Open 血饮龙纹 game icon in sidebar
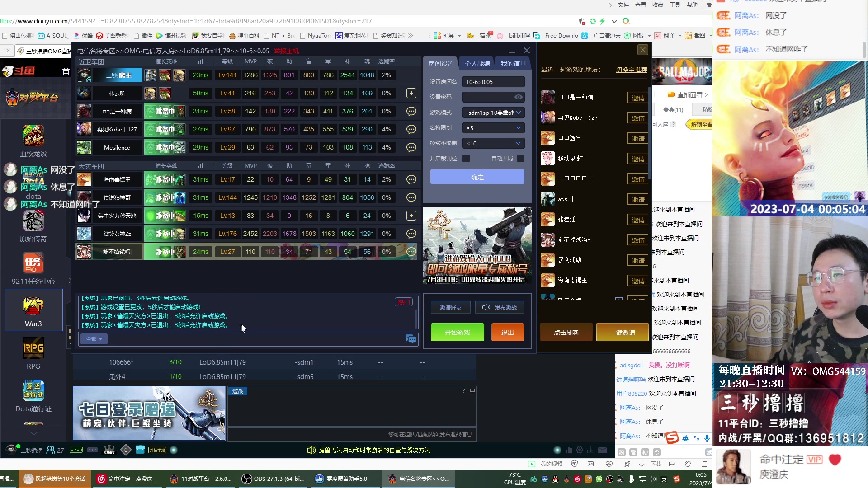 pos(33,141)
